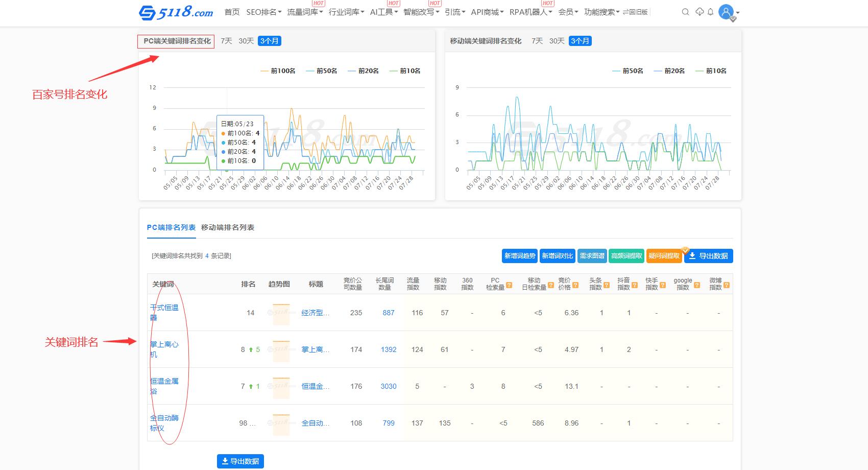
Task: Select 3个月 range for PC chart
Action: (x=270, y=41)
